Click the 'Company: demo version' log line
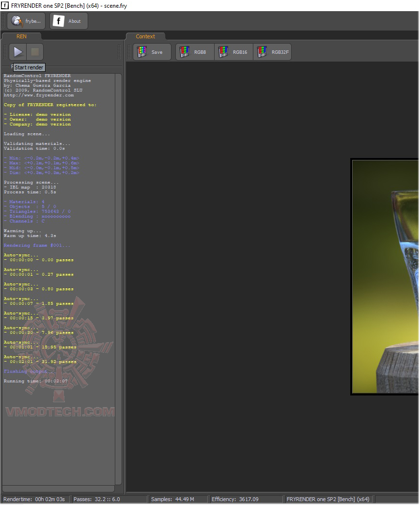The image size is (420, 505). pyautogui.click(x=37, y=124)
